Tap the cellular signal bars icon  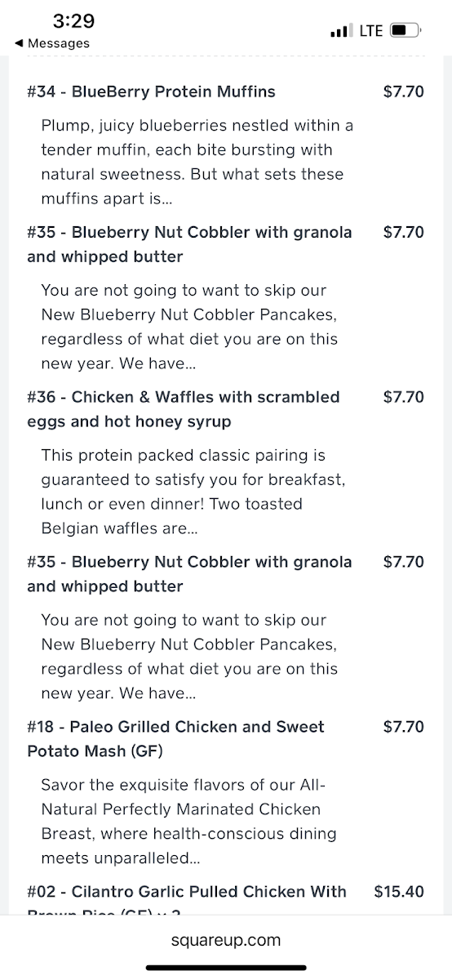coord(339,32)
